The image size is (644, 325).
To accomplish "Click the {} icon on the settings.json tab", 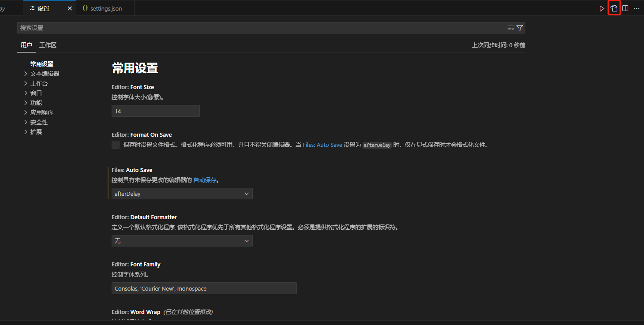I will [x=85, y=8].
